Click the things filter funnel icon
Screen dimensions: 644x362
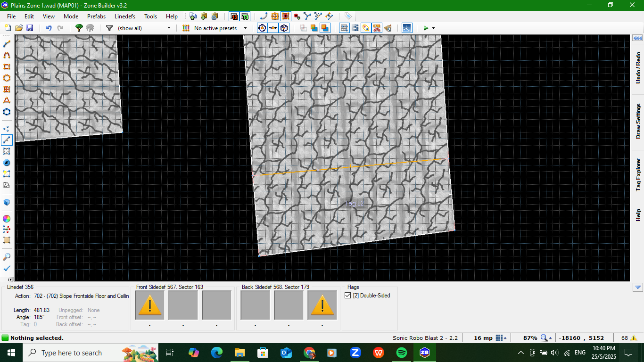[109, 28]
